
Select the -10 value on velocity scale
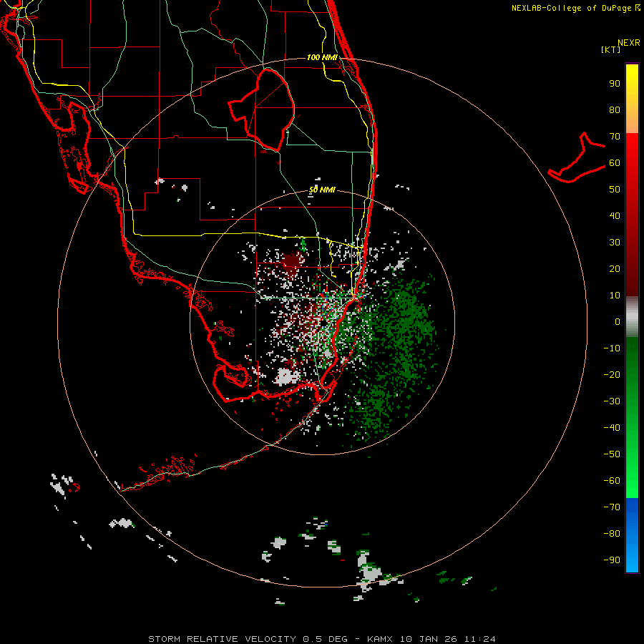pyautogui.click(x=612, y=348)
